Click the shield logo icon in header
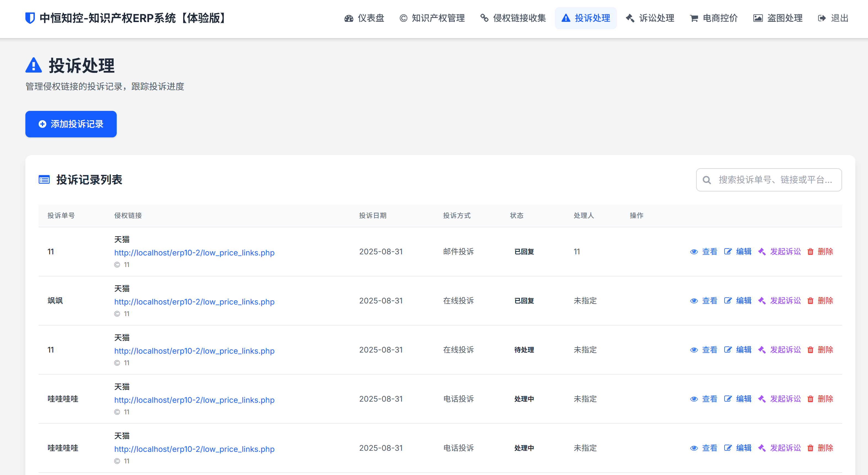The height and width of the screenshot is (475, 868). point(30,18)
